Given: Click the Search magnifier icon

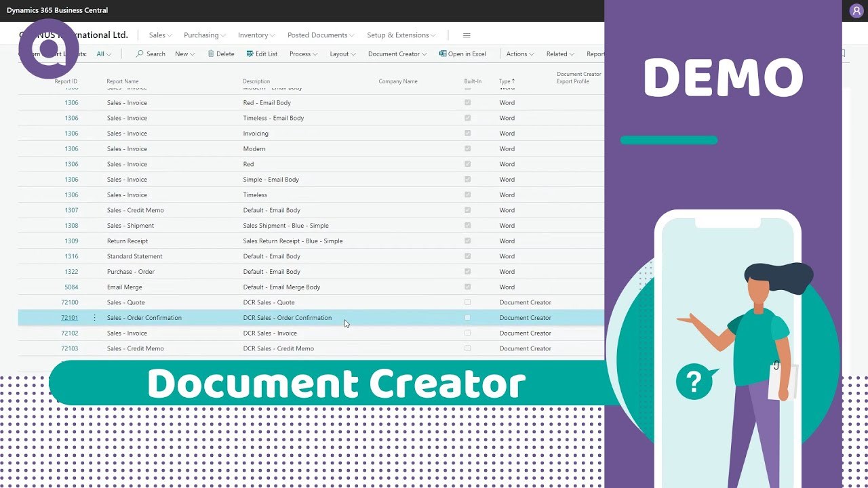Looking at the screenshot, I should [x=140, y=54].
